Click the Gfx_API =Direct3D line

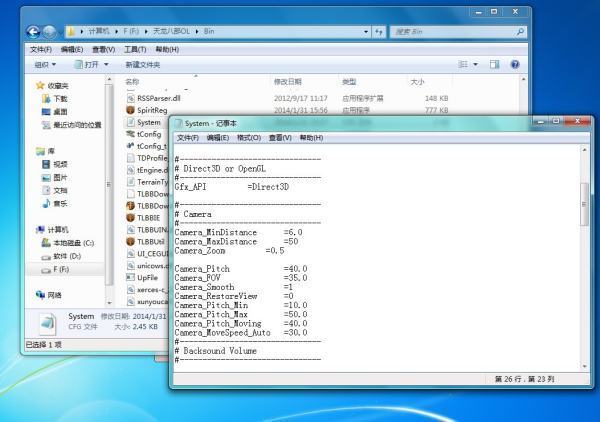(232, 187)
